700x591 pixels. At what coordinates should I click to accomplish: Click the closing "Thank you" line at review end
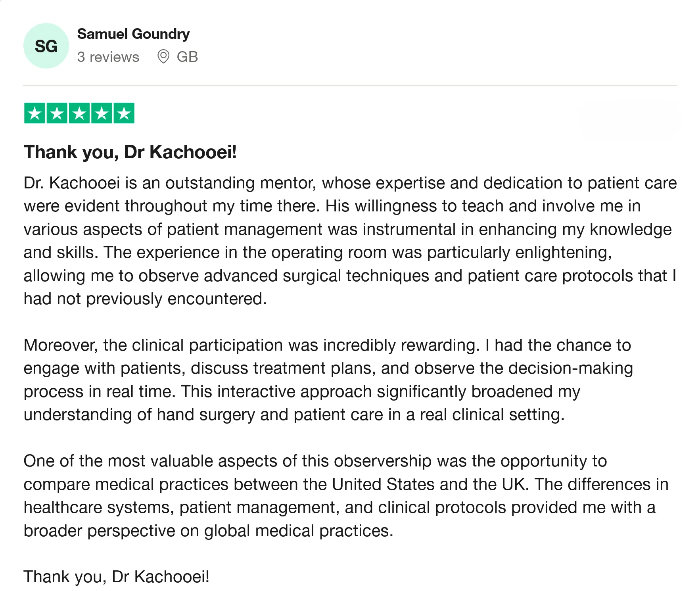point(116,577)
